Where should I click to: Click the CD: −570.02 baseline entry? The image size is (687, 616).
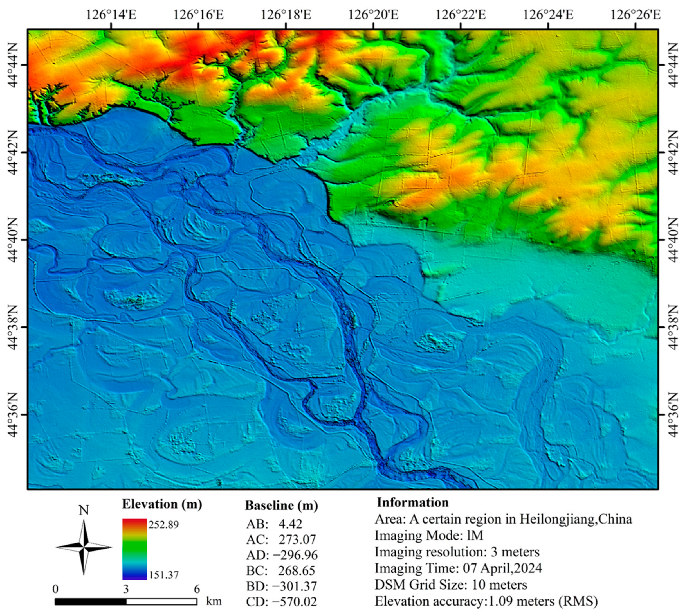click(x=281, y=602)
